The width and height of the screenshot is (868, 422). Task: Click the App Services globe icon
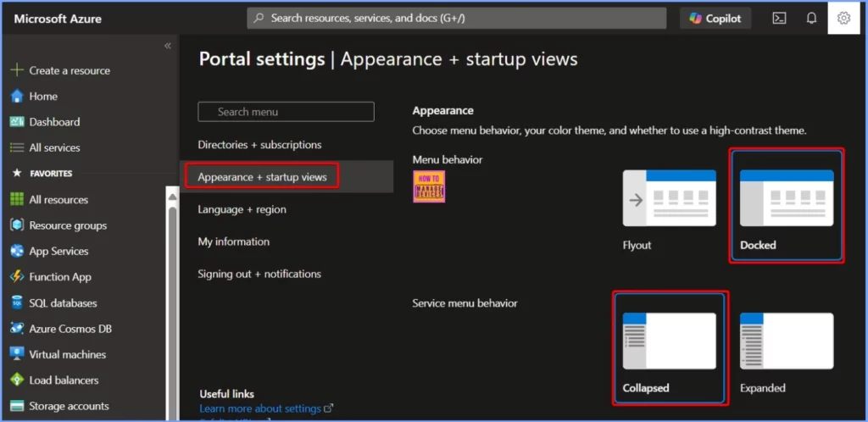17,251
